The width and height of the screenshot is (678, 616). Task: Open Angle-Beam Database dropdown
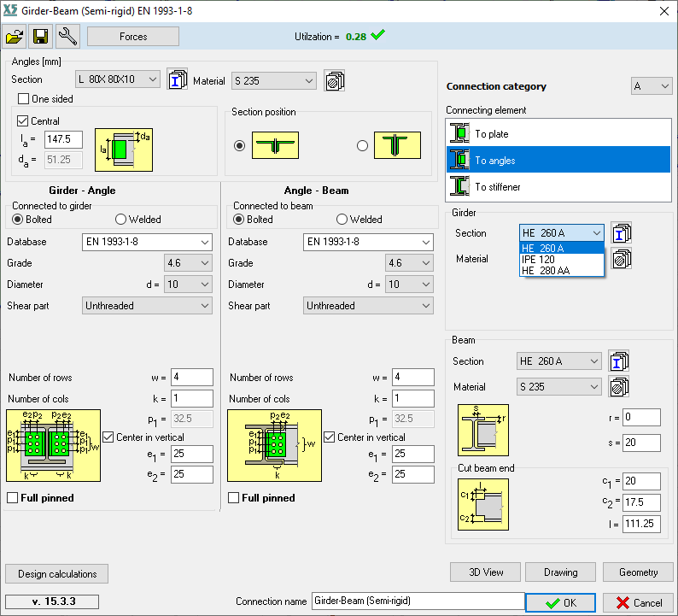click(368, 242)
